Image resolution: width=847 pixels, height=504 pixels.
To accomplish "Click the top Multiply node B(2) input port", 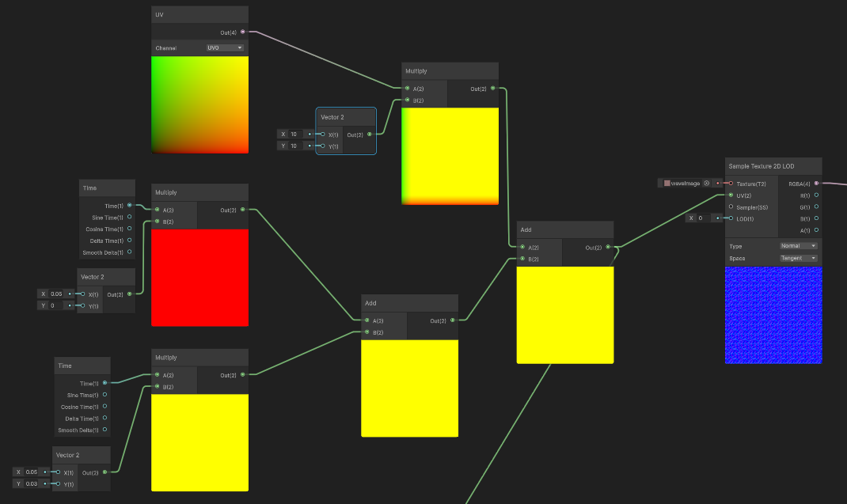I will coord(408,100).
